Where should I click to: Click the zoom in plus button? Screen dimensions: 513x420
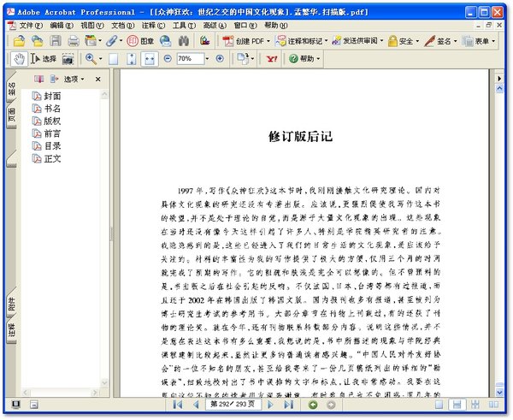pos(220,58)
